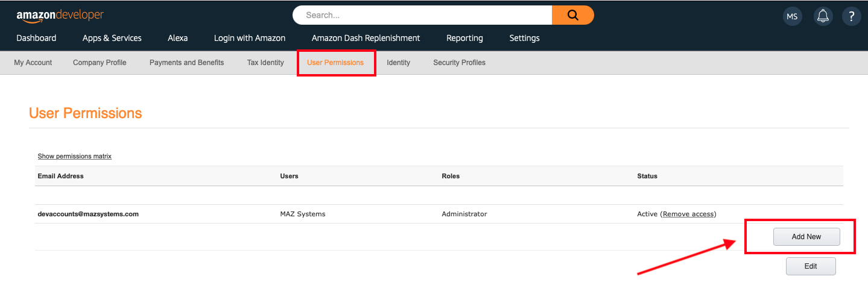Viewport: 868px width, 291px height.
Task: Click the devaccounts@mazsystems.com email
Action: tap(88, 214)
